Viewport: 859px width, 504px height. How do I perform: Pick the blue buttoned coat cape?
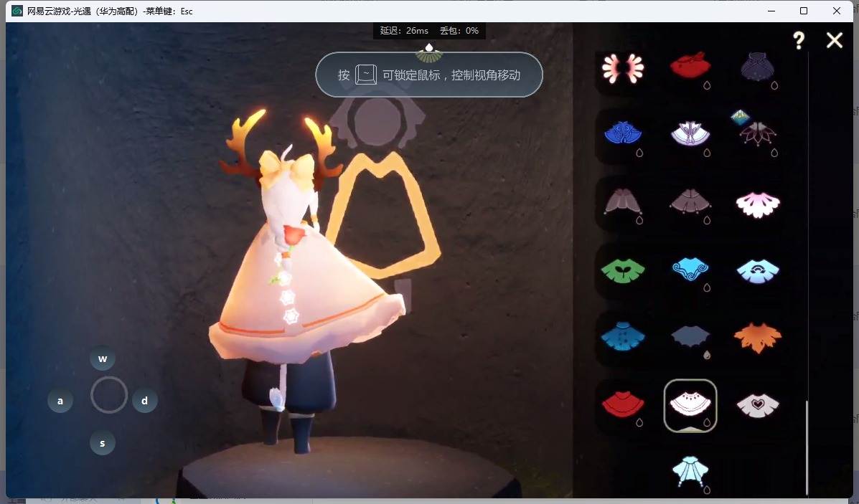pos(623,337)
